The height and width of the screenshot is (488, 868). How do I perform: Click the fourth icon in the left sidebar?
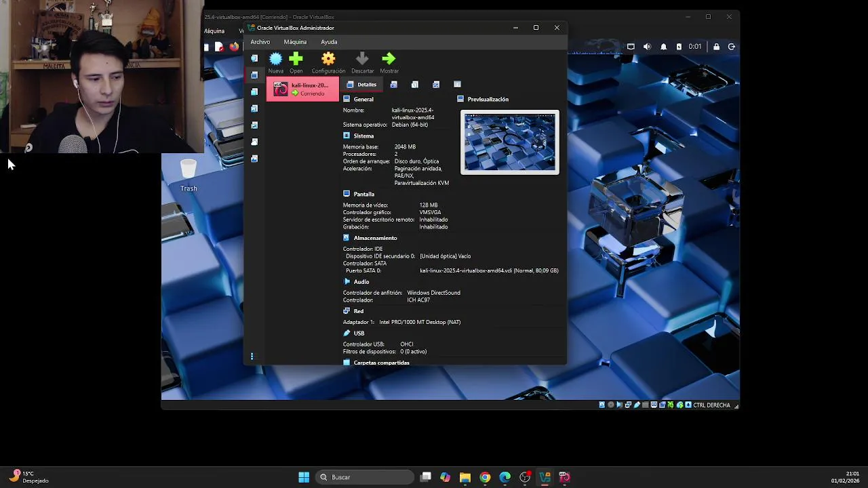tap(254, 108)
